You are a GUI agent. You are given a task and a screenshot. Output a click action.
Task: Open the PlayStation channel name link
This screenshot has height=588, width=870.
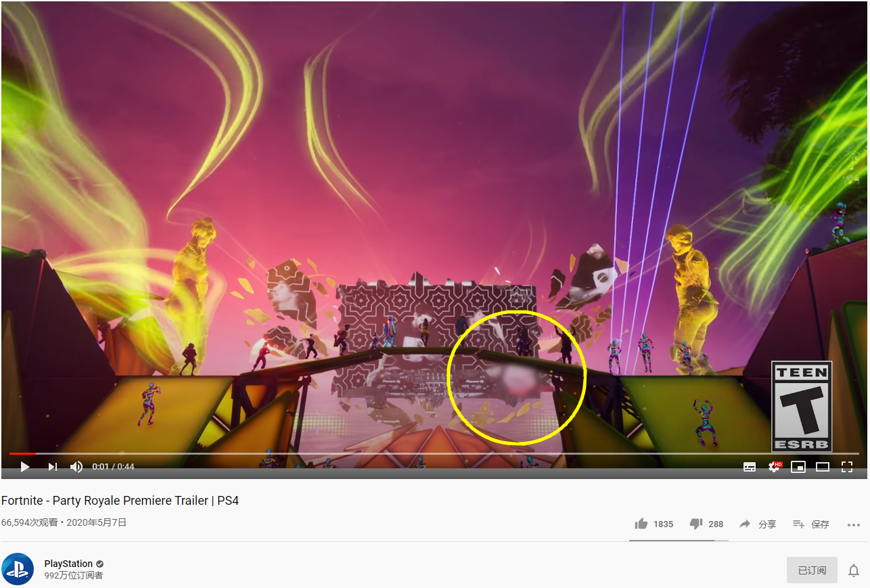68,564
